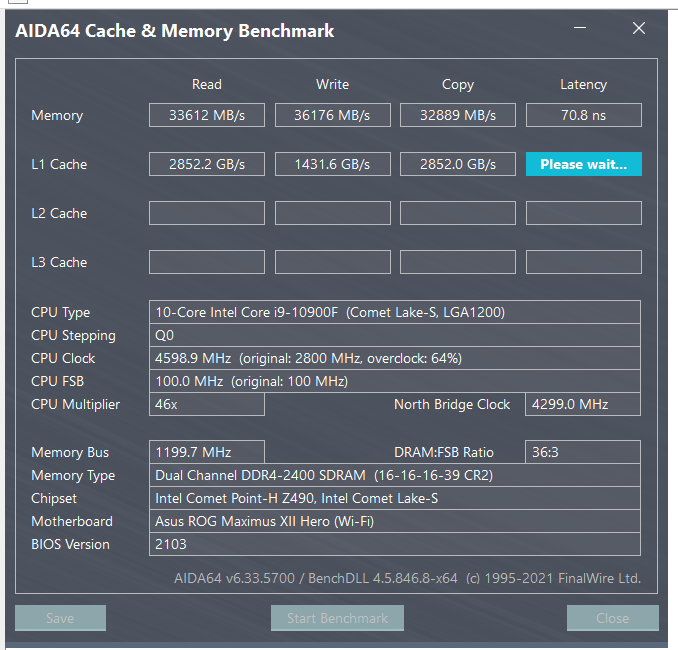
Task: Click the BIOS Version label
Action: point(70,544)
